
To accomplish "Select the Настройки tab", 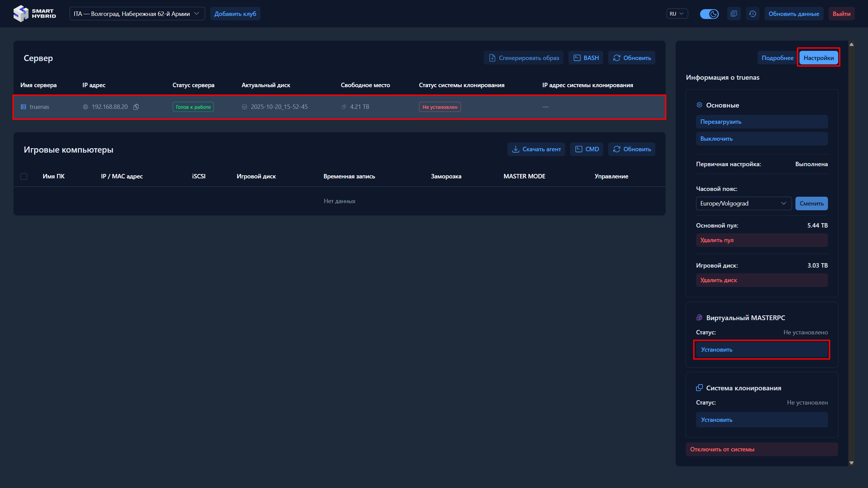I will [818, 58].
